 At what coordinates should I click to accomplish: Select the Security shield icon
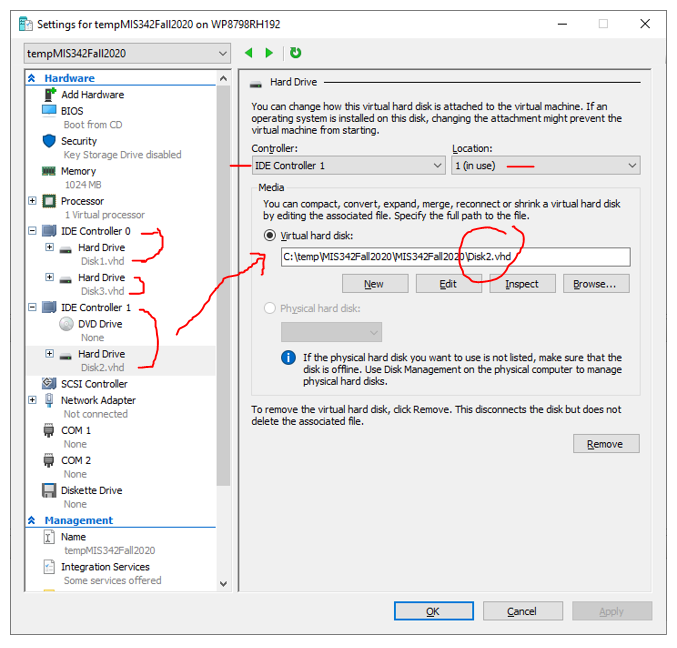tap(49, 141)
